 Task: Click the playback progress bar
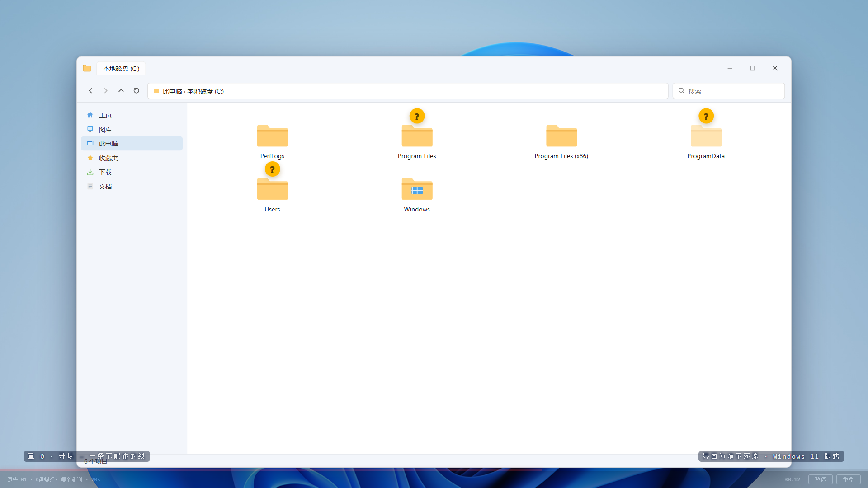point(434,469)
